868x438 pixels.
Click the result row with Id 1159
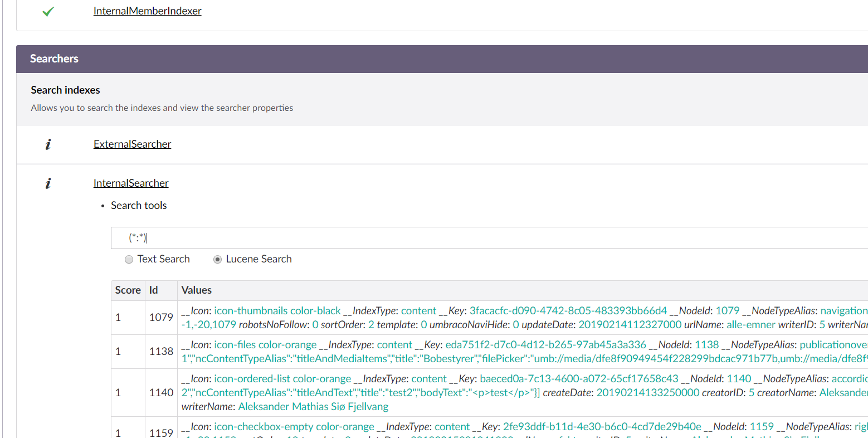(161, 432)
